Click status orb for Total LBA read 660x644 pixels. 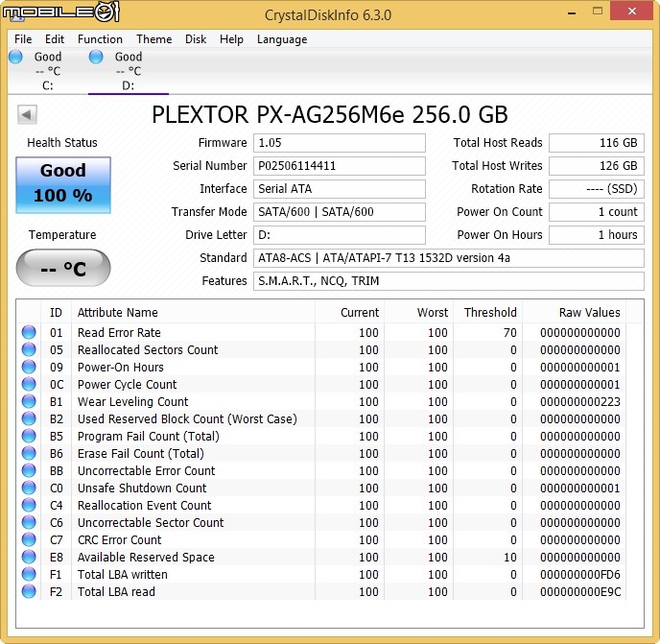tap(29, 591)
